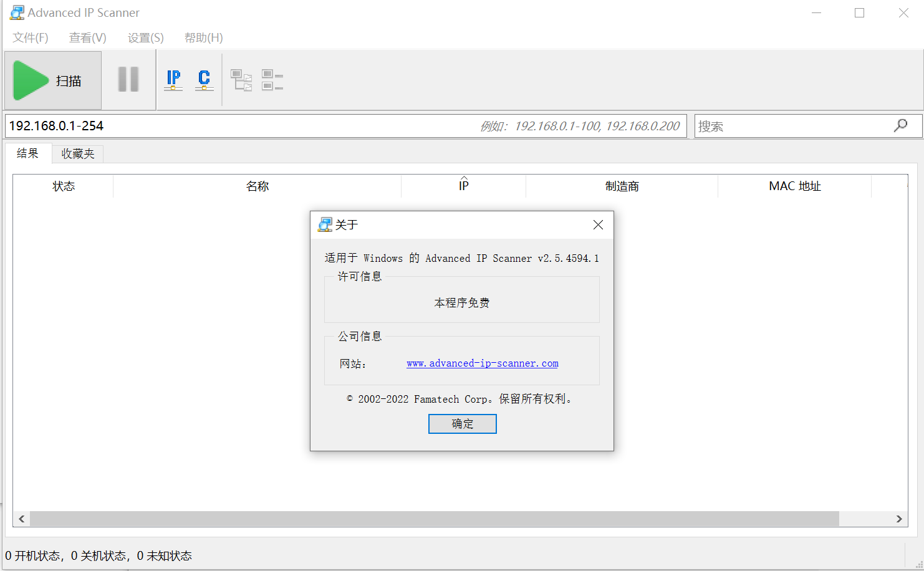Click the horizontal scrollbar thumb

point(435,519)
